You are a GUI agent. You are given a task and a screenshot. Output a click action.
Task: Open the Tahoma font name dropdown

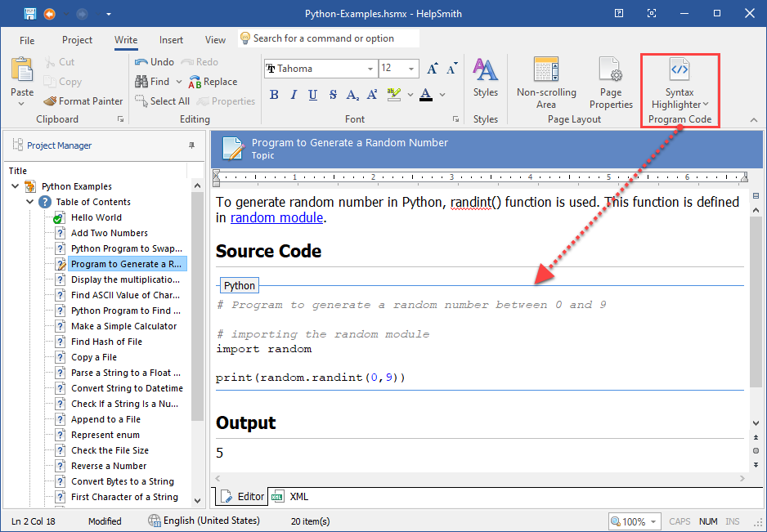[x=370, y=69]
